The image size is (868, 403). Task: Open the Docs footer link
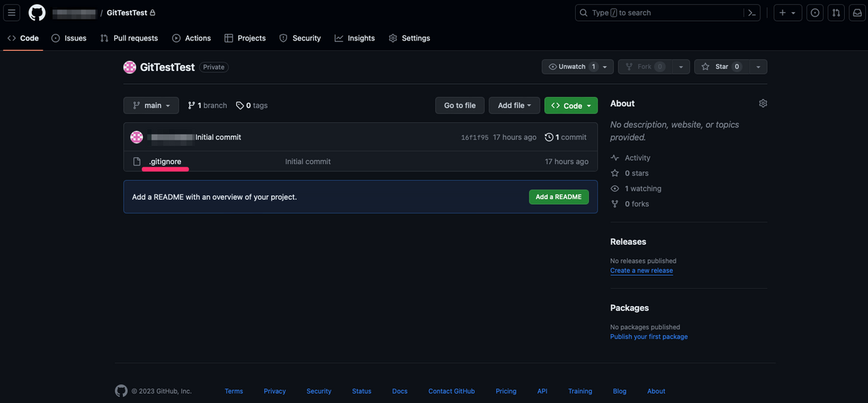click(x=400, y=391)
